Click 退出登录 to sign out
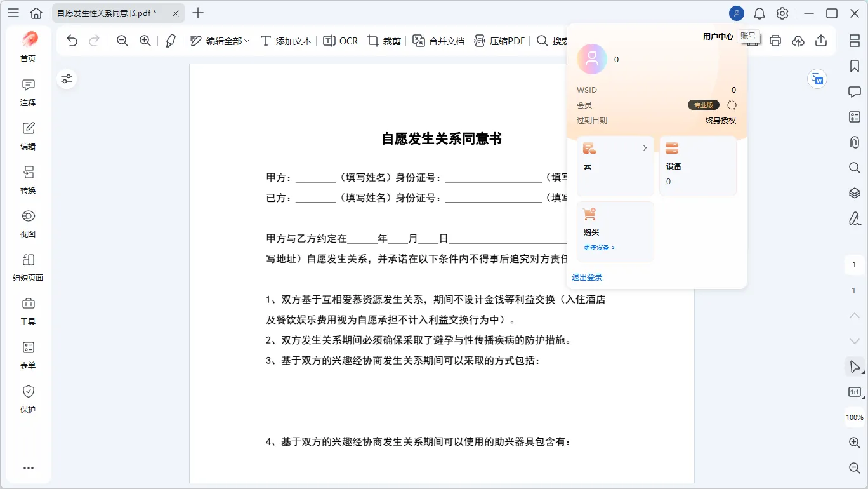The image size is (868, 489). (x=587, y=278)
